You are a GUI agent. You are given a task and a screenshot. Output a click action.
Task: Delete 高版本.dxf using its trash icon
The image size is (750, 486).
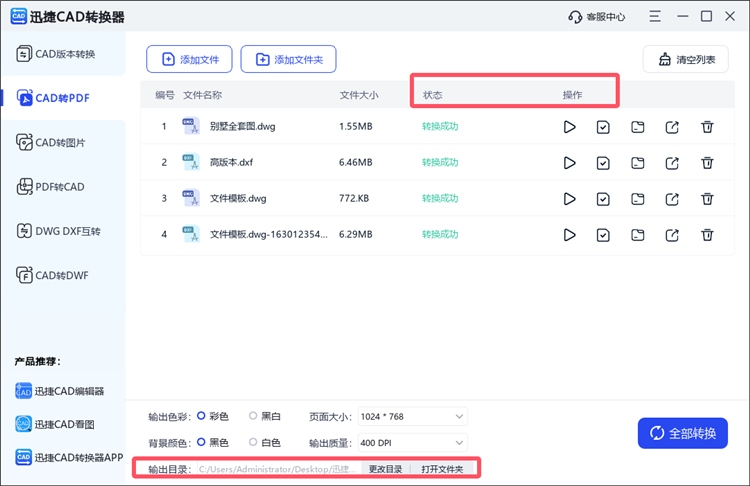[707, 163]
